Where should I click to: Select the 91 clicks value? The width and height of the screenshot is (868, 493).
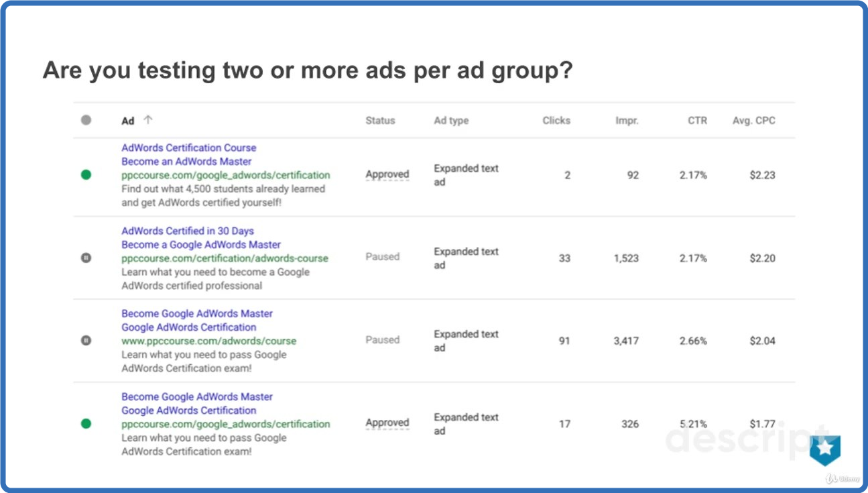(564, 341)
